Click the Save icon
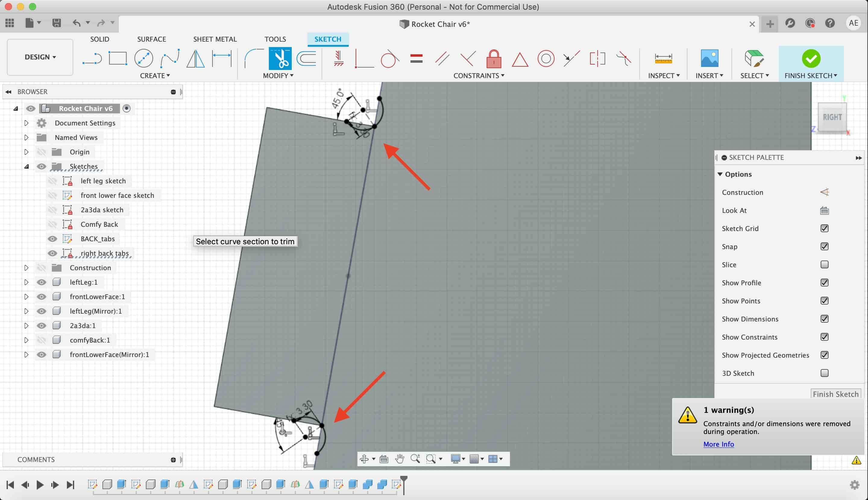 coord(57,23)
